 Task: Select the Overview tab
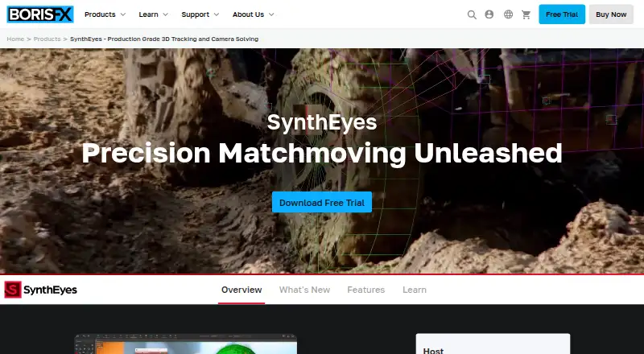(x=242, y=290)
